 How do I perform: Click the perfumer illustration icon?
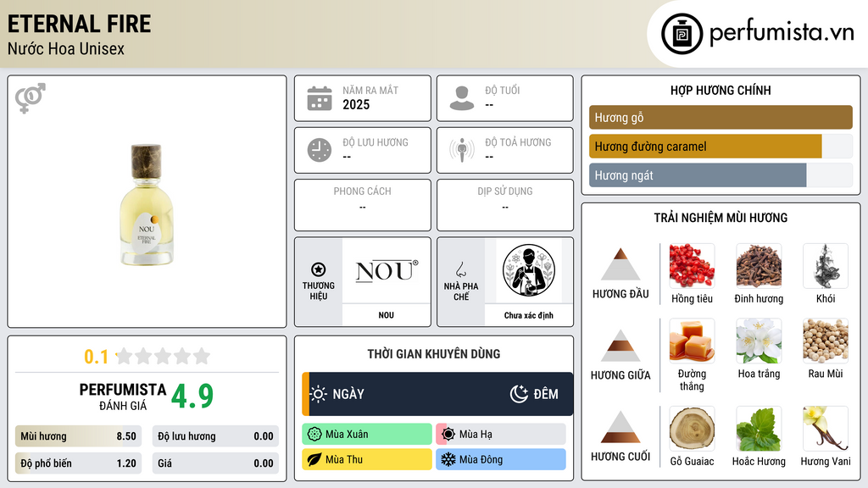[529, 270]
